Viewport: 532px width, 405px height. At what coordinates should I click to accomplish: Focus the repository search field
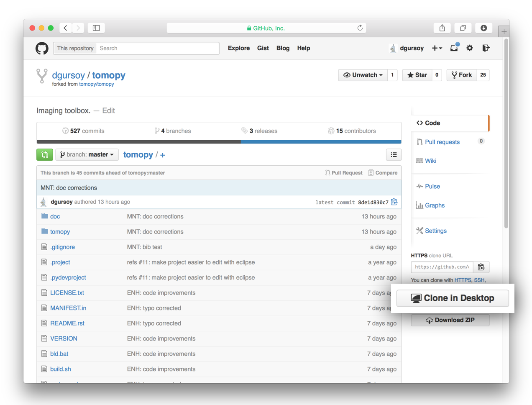click(157, 48)
